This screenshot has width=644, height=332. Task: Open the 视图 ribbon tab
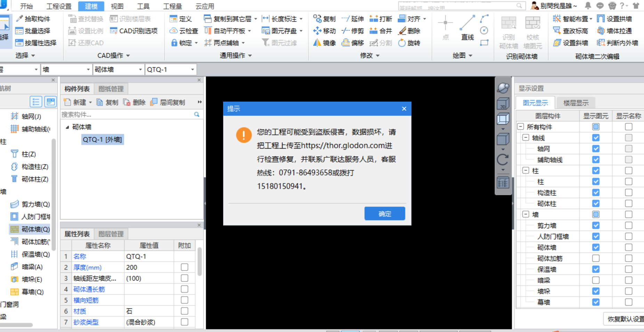click(x=117, y=6)
